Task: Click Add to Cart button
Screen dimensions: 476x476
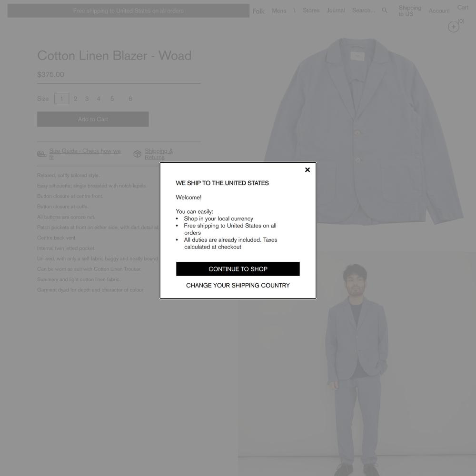Action: 93,119
